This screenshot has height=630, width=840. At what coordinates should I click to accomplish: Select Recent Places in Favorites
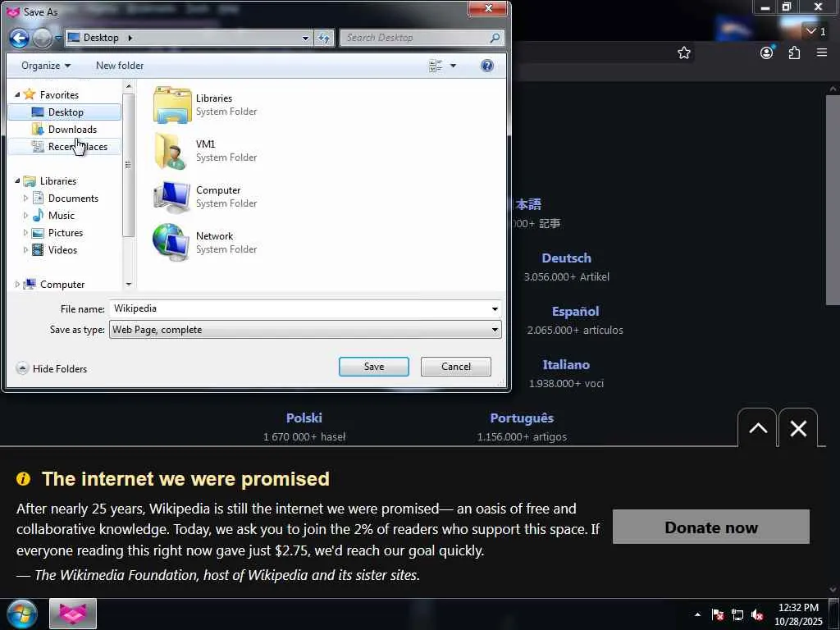tap(65, 146)
